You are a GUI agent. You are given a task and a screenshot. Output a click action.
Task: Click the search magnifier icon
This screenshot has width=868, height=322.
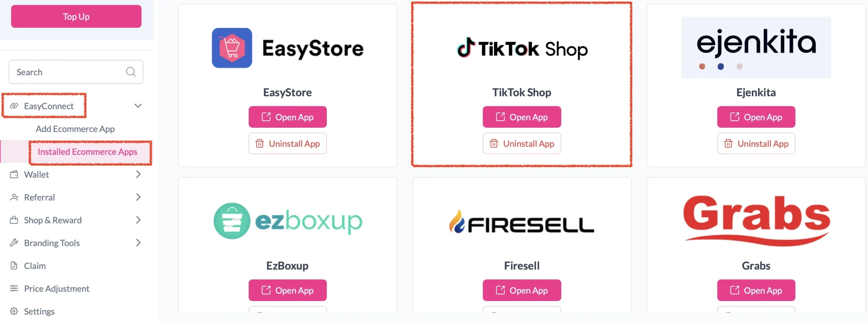tap(131, 72)
